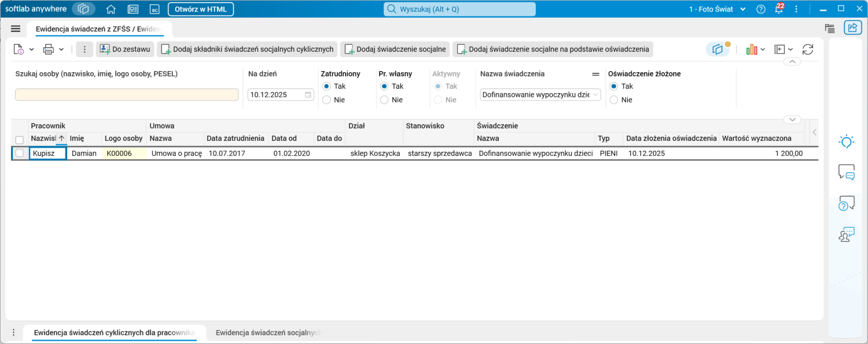Click the starszy sprzedawca cell

(440, 154)
